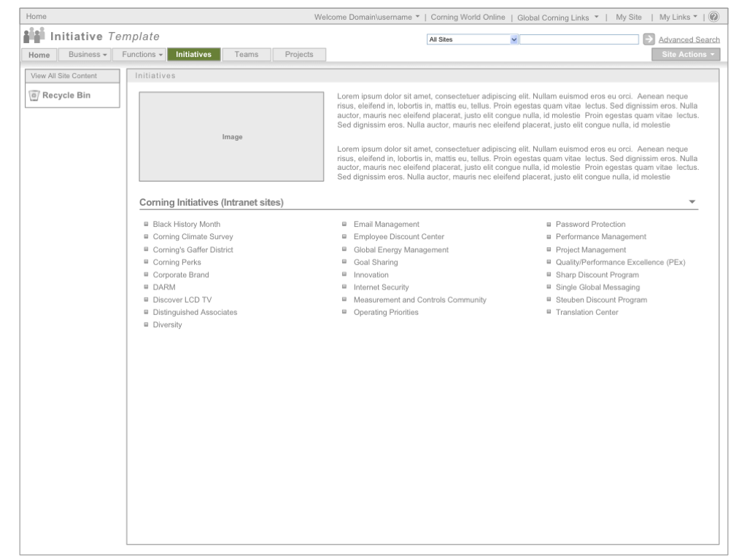
Task: Open Black History Month site
Action: (186, 225)
